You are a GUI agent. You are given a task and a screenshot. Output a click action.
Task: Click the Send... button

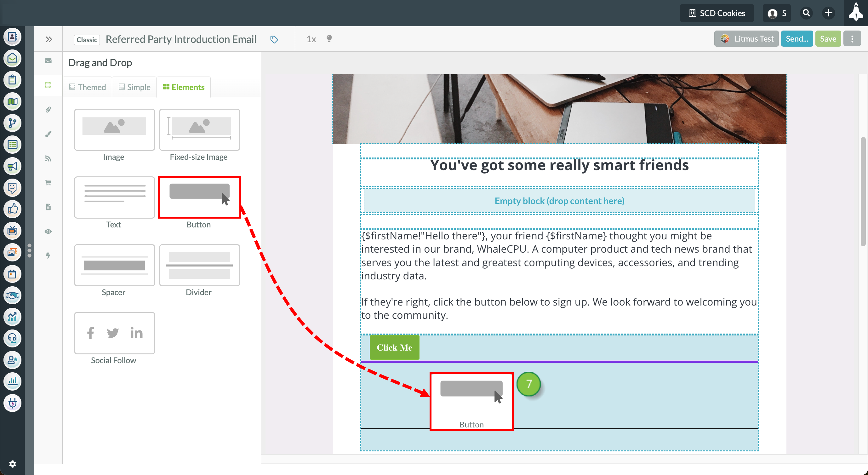[x=797, y=39]
